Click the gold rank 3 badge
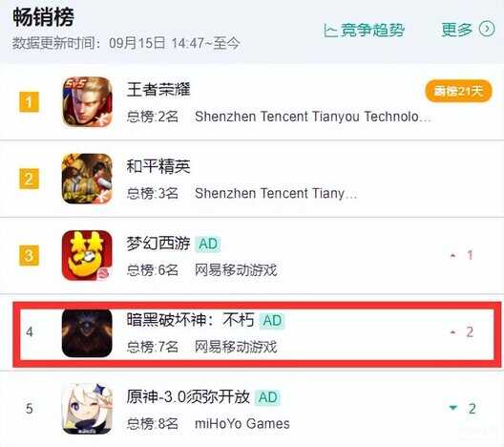Image resolution: width=504 pixels, height=447 pixels. coord(29,255)
